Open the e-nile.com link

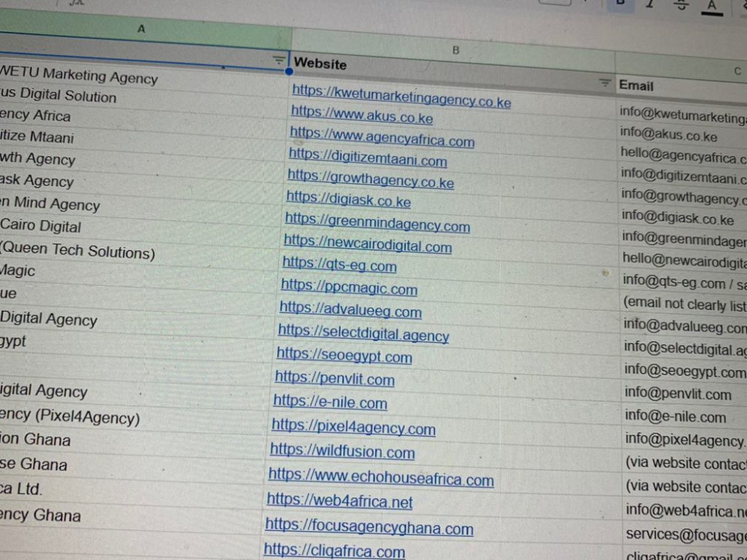pyautogui.click(x=330, y=402)
